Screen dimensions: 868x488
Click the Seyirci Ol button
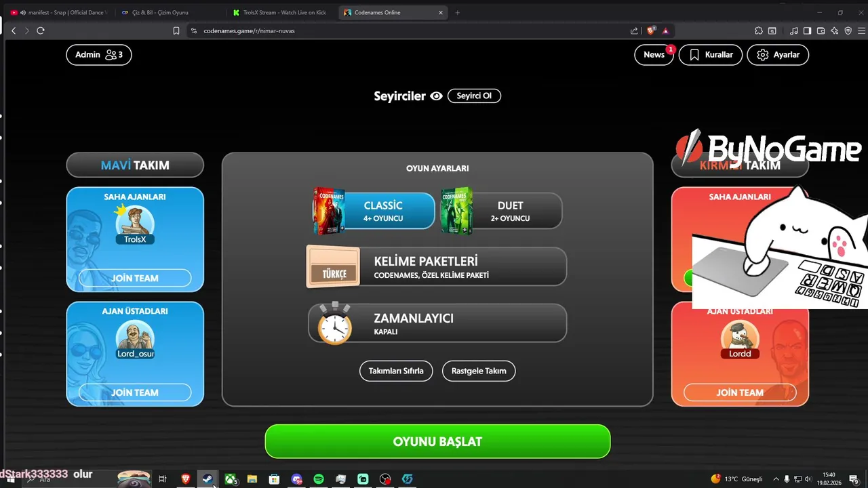(x=474, y=96)
